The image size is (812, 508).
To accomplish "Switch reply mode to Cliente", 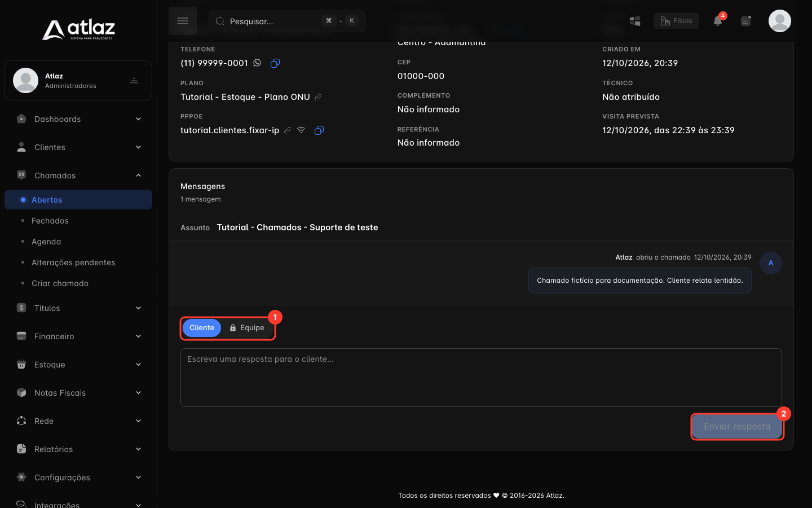I will [202, 328].
